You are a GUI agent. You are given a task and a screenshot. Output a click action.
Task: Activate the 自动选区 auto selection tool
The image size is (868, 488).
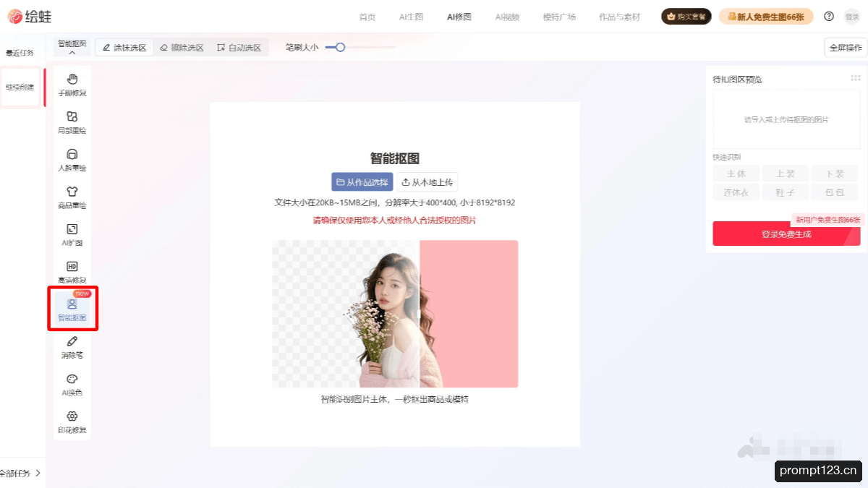click(x=239, y=48)
